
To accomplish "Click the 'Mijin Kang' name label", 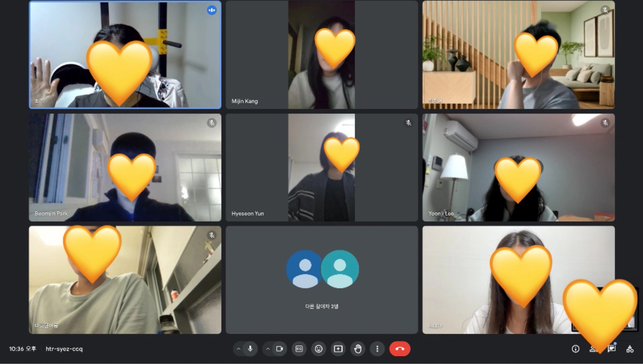I will (x=244, y=101).
